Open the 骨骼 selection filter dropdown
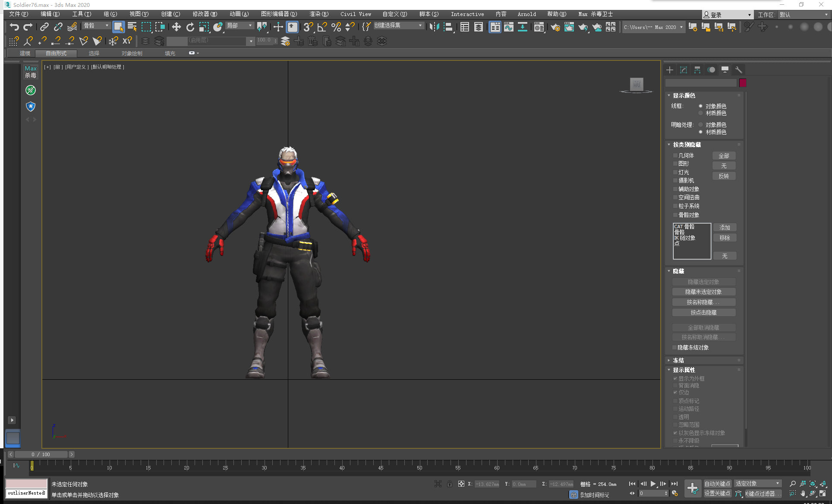 (97, 26)
